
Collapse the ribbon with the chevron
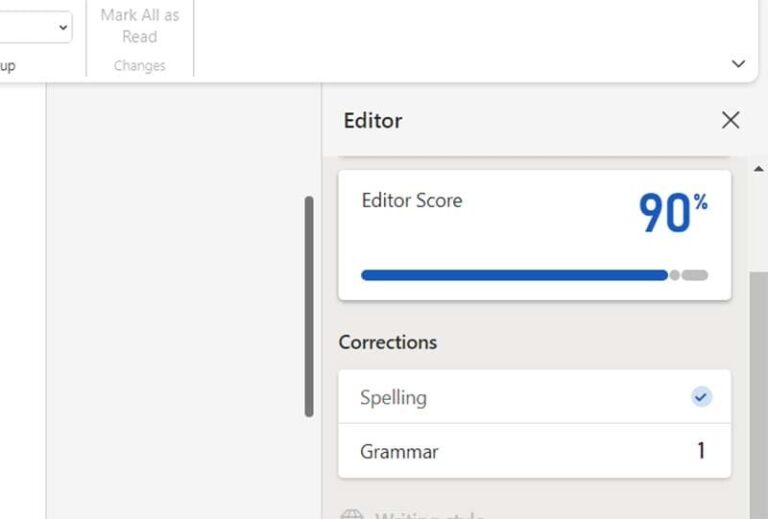coord(738,64)
